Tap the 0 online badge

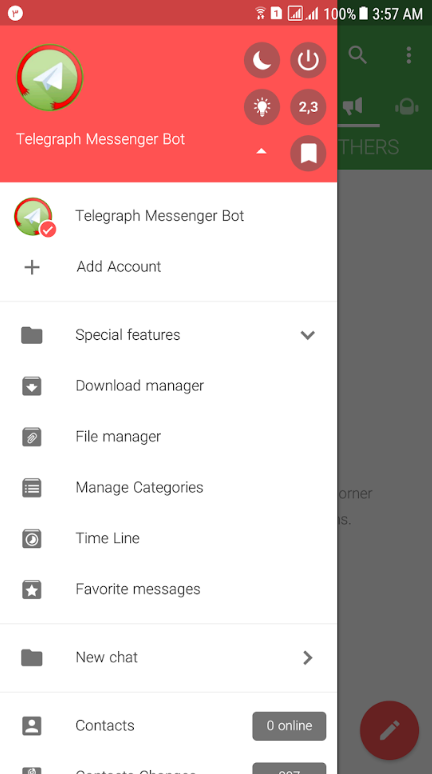[289, 726]
